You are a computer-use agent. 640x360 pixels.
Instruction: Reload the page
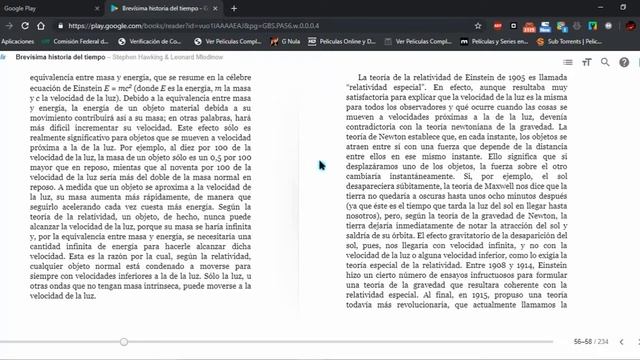coord(25,26)
